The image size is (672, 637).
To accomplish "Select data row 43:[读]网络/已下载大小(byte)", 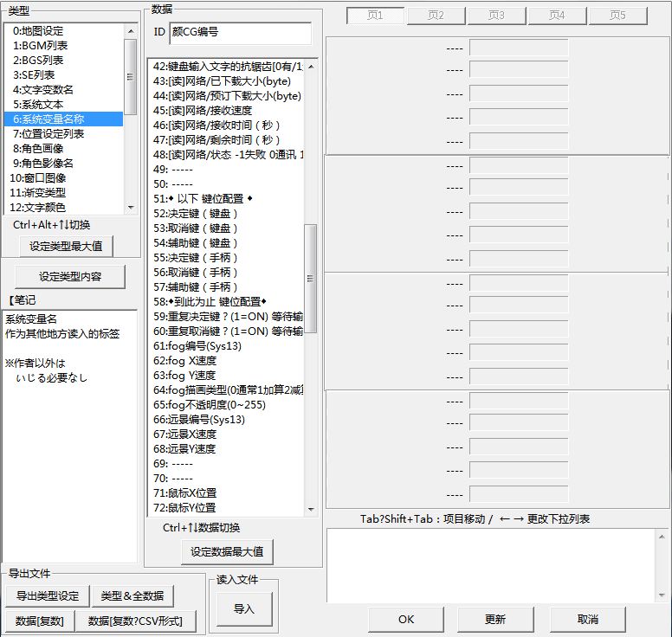I will pos(226,81).
